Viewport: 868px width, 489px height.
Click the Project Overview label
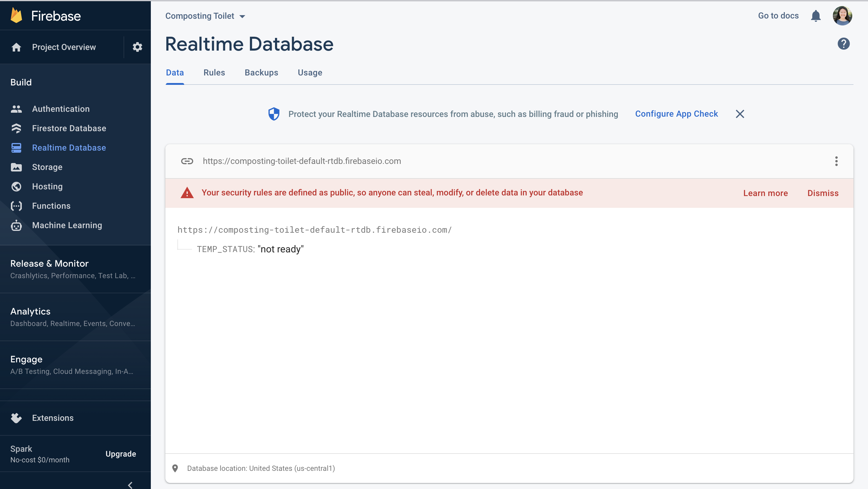(x=64, y=47)
